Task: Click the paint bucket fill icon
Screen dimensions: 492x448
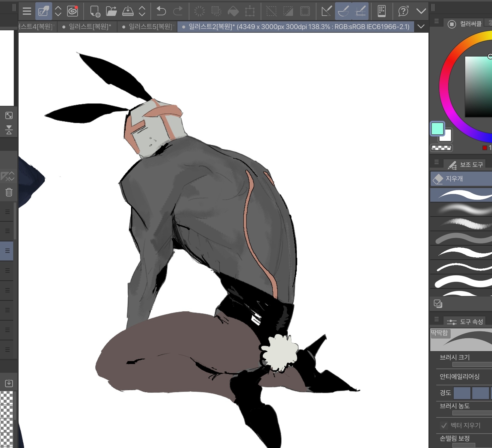Action: pyautogui.click(x=233, y=11)
